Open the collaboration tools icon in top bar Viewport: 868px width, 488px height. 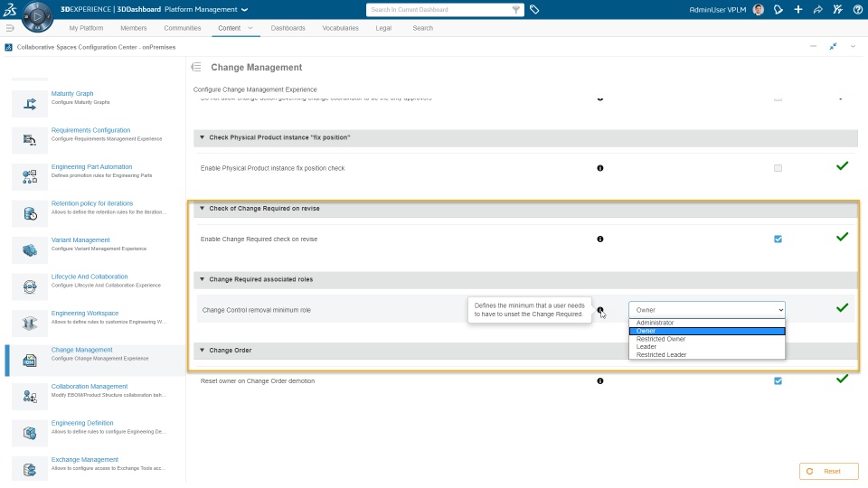click(x=837, y=9)
